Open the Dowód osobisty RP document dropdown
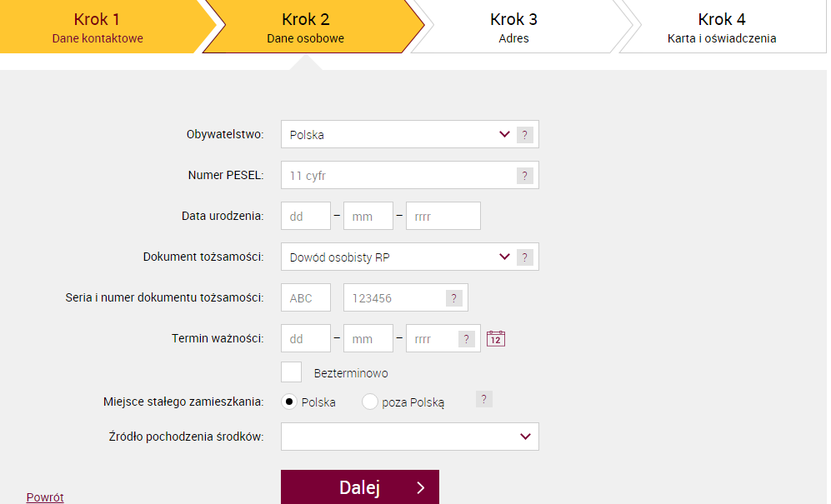Viewport: 831px width, 504px height. (410, 257)
